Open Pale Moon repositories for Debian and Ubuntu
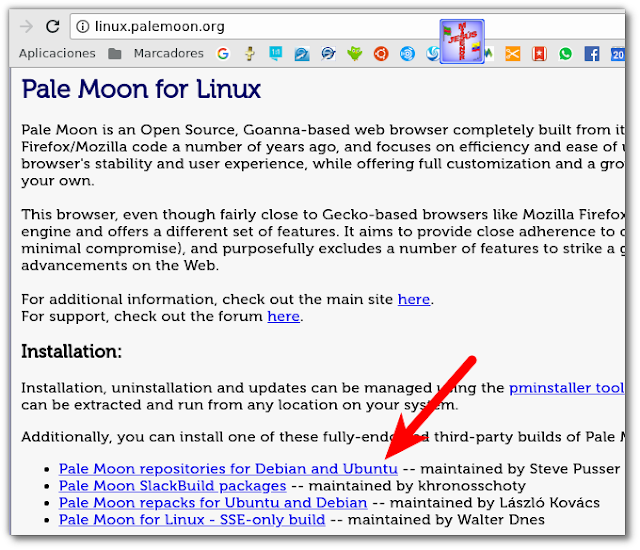The image size is (640, 550). coord(228,469)
